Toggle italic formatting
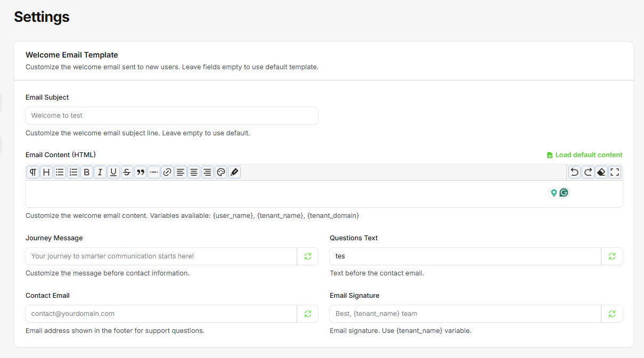The height and width of the screenshot is (358, 644). (x=100, y=172)
